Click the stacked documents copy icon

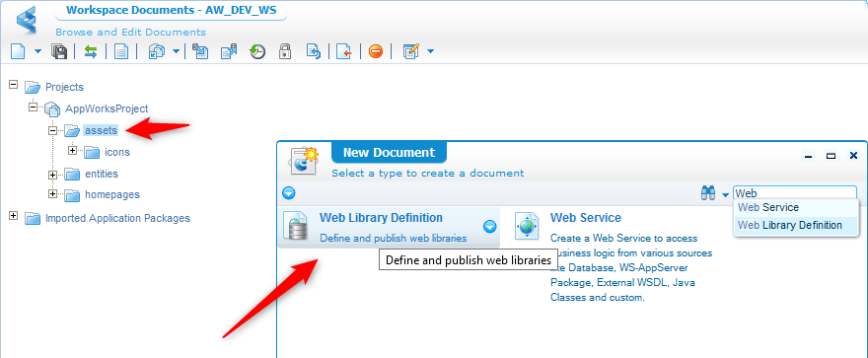pyautogui.click(x=157, y=51)
